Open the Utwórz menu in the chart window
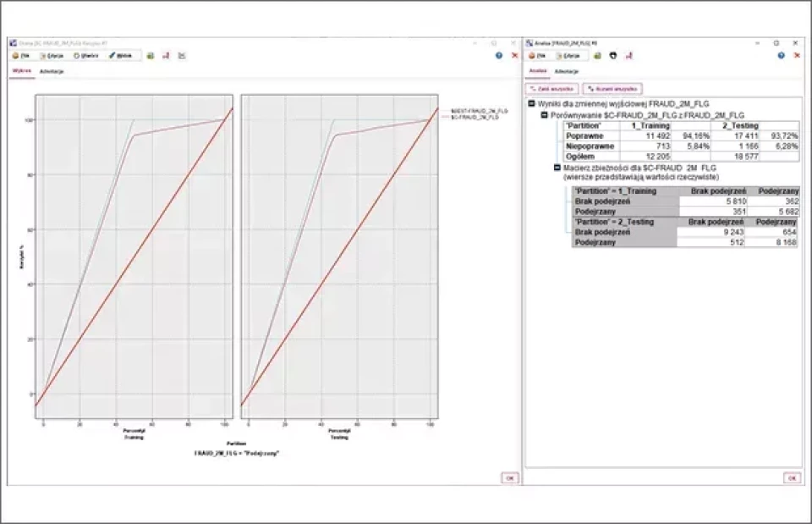Screen dimensions: 812x524 (87, 55)
